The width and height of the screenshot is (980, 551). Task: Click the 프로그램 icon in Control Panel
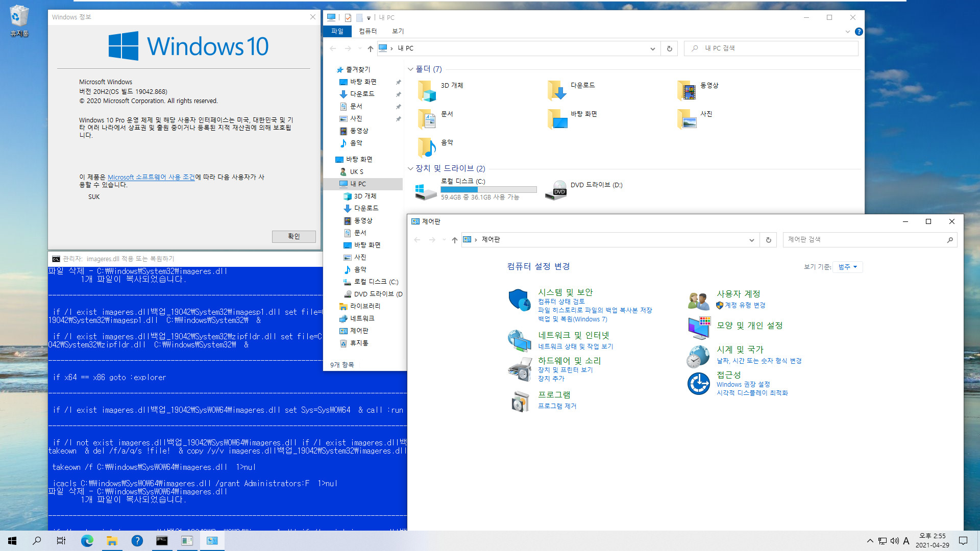[520, 401]
